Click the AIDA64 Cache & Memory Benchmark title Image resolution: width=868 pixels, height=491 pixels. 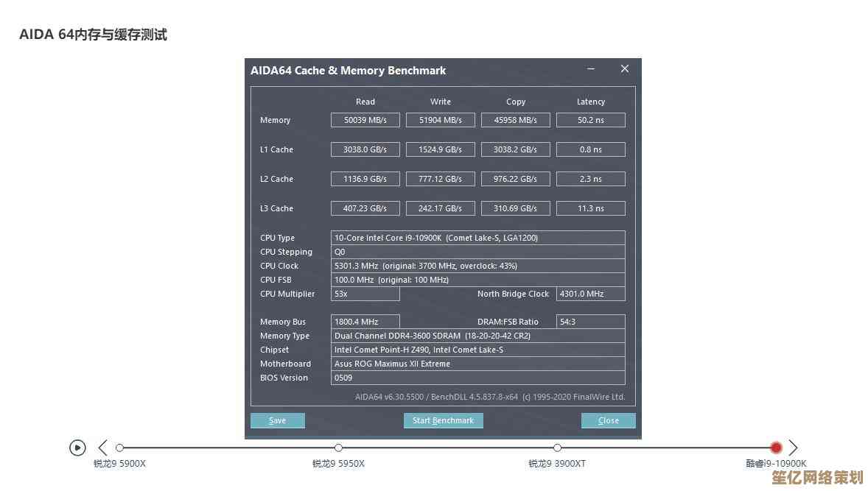tap(349, 71)
